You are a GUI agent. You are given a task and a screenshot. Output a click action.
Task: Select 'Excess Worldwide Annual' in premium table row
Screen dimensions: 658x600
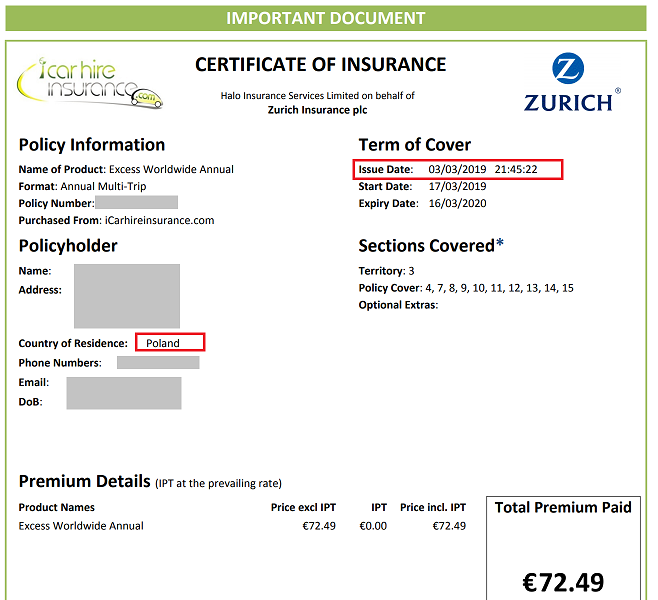coord(81,526)
